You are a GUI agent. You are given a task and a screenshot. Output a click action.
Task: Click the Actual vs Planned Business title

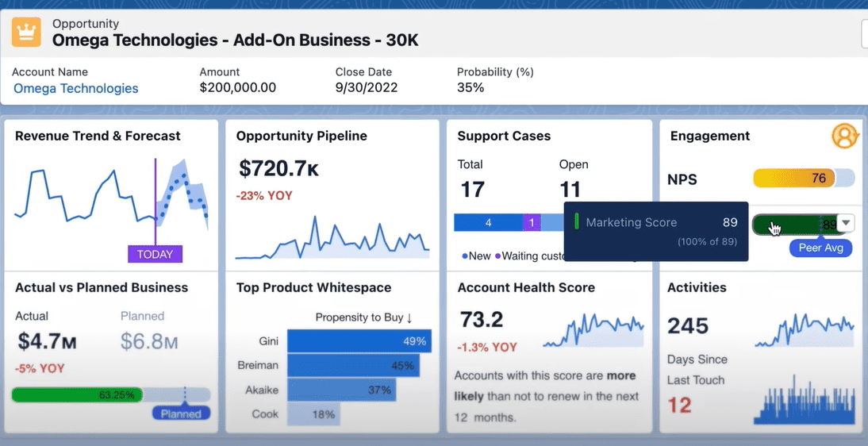[x=102, y=287]
